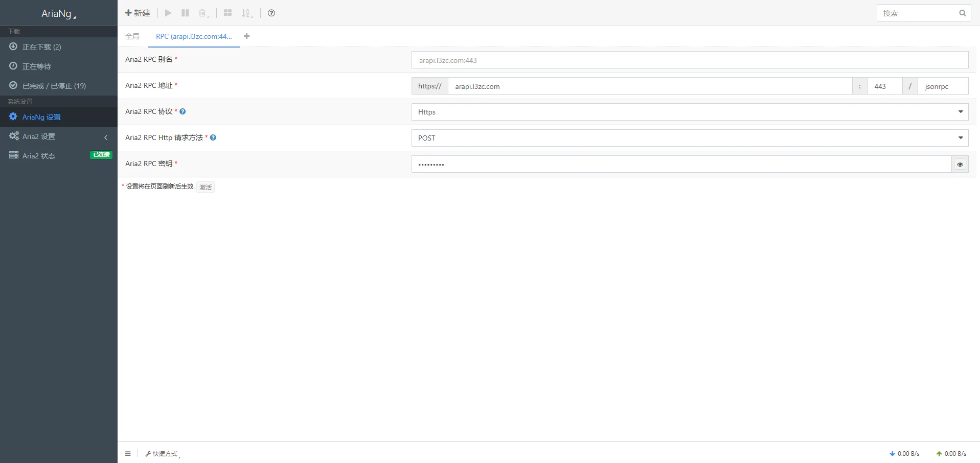980x463 pixels.
Task: Reveal RPC secret with eye icon
Action: (960, 164)
